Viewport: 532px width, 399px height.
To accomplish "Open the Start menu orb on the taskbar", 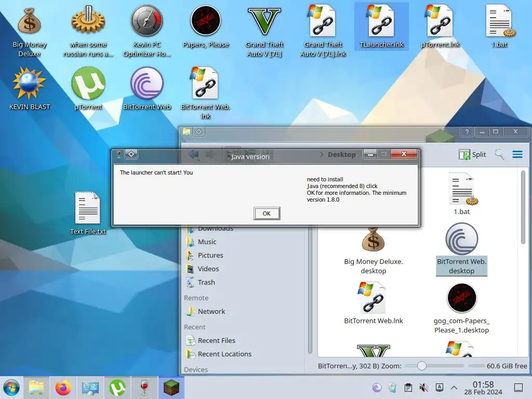I will click(x=11, y=388).
